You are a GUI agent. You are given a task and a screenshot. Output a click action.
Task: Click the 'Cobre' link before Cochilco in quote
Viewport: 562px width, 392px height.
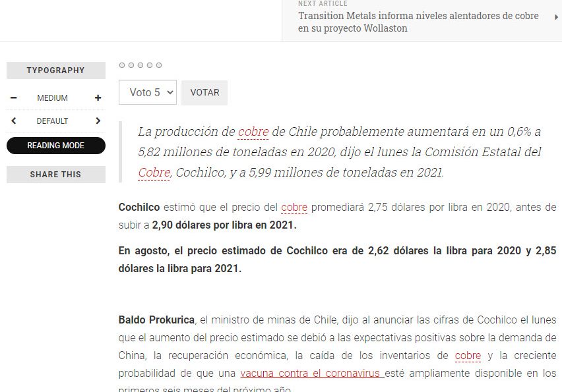154,173
